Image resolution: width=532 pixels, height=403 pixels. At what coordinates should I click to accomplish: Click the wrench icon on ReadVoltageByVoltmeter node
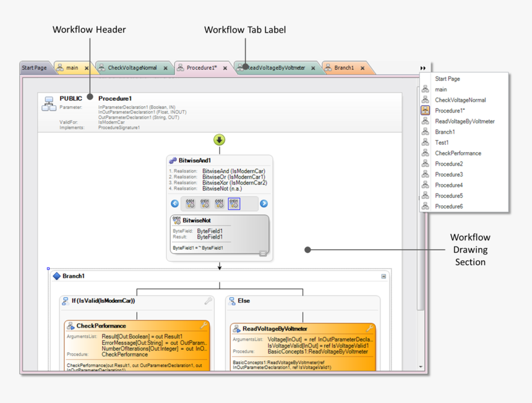click(369, 329)
